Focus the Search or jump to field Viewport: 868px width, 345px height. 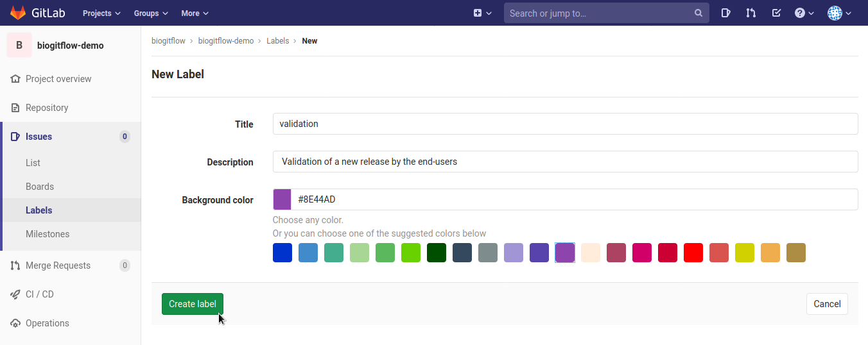coord(607,13)
